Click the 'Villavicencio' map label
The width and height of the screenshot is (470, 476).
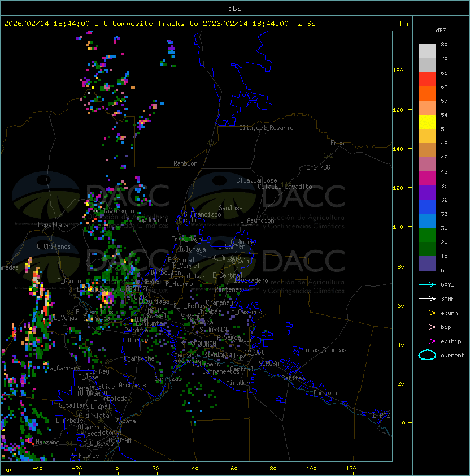pyautogui.click(x=115, y=211)
